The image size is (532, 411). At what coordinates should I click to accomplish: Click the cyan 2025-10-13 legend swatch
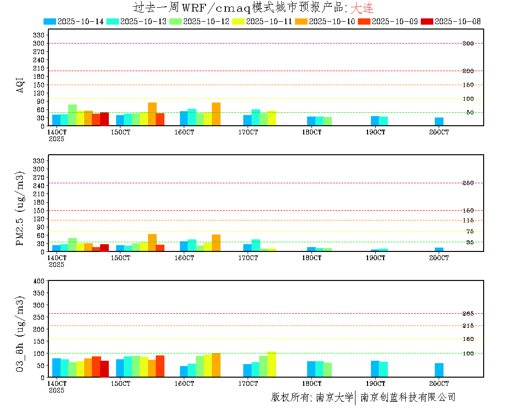click(113, 21)
